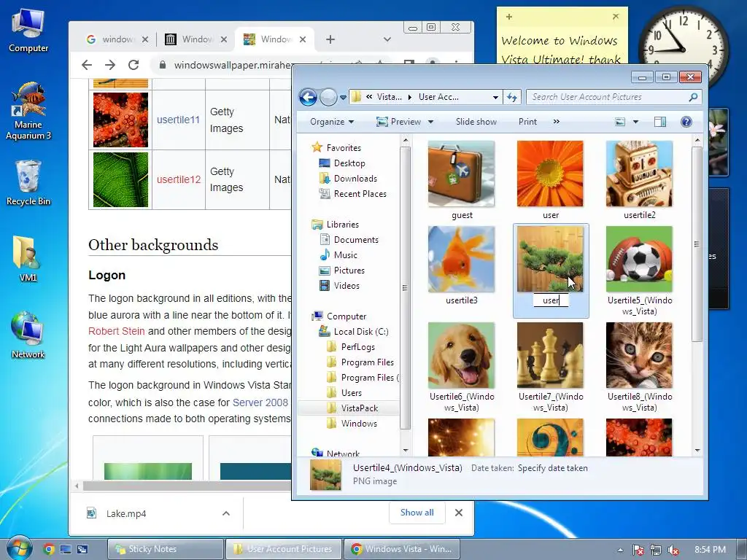Click the Explorer Forward arrow button

coord(328,97)
